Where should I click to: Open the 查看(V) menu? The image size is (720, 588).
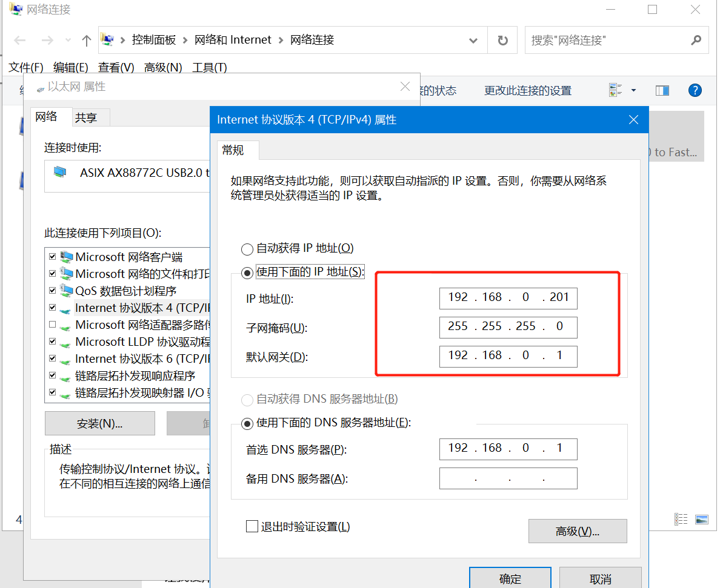pyautogui.click(x=116, y=68)
